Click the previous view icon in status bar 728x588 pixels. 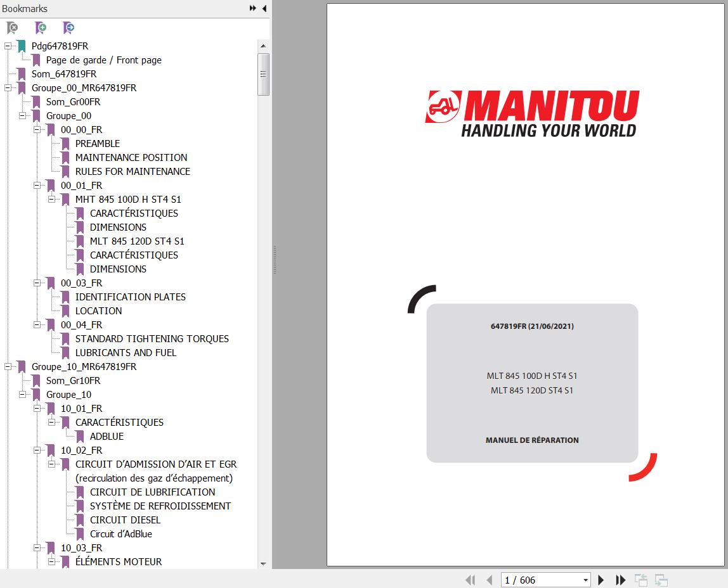(641, 580)
